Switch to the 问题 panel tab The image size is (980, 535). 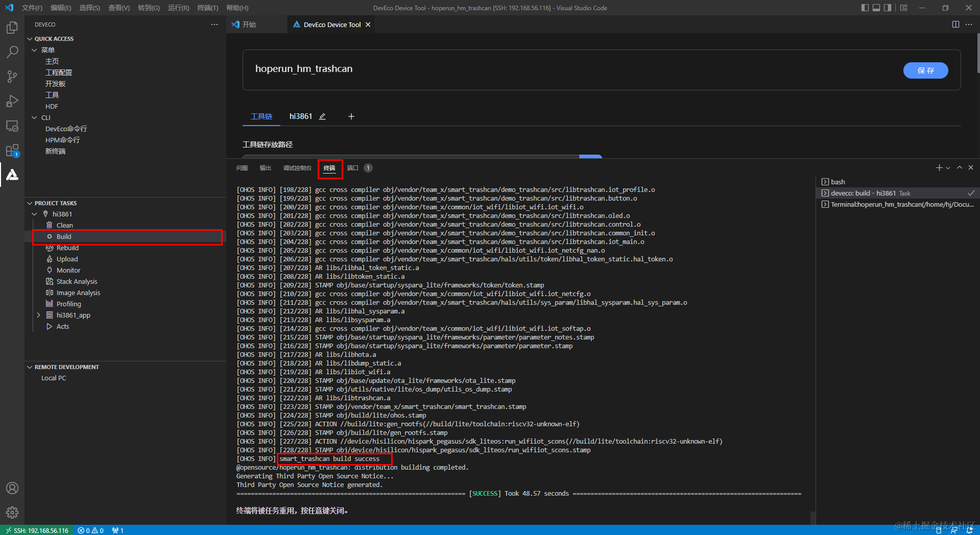pos(242,168)
